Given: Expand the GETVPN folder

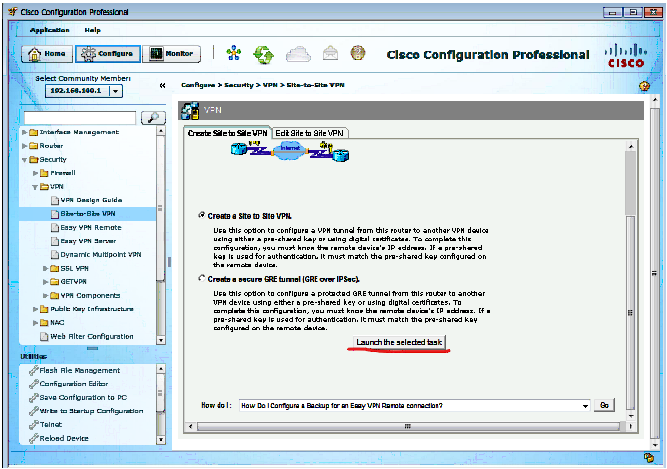Looking at the screenshot, I should 46,281.
